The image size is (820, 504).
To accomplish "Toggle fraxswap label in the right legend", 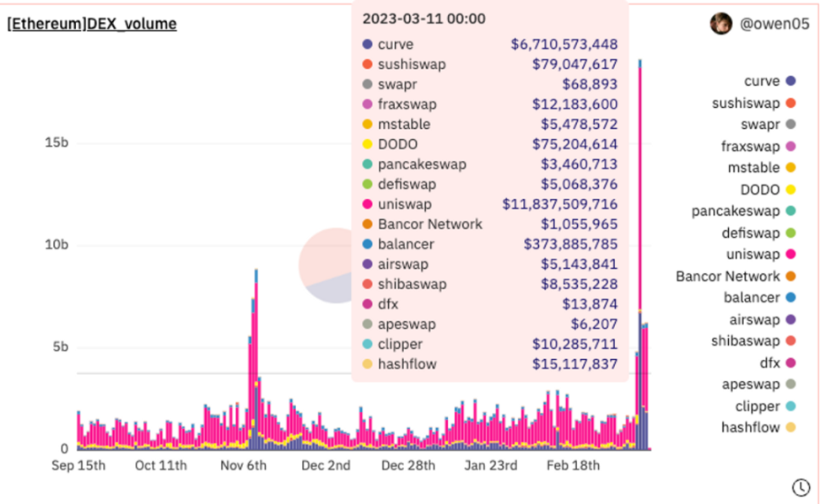I will click(750, 147).
